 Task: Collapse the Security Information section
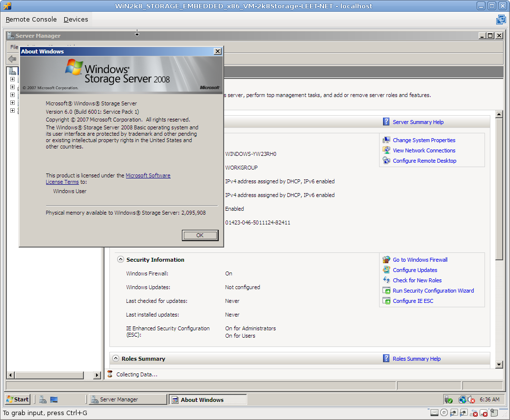pyautogui.click(x=120, y=260)
